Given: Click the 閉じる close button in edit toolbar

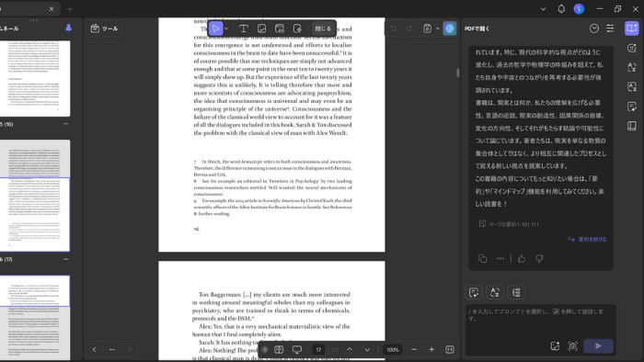Looking at the screenshot, I should 323,28.
